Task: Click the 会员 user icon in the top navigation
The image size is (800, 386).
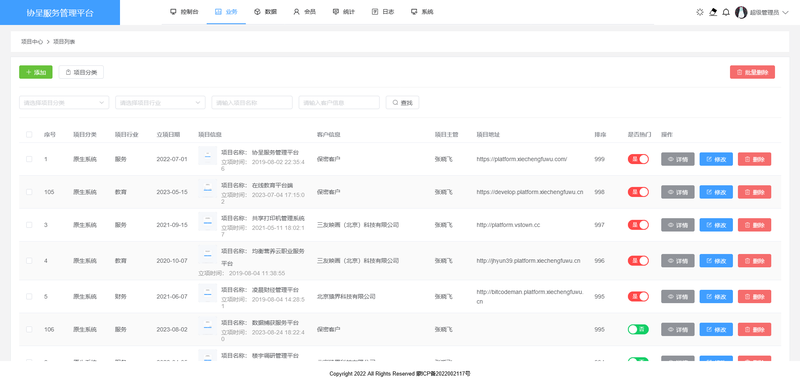Action: pos(296,12)
